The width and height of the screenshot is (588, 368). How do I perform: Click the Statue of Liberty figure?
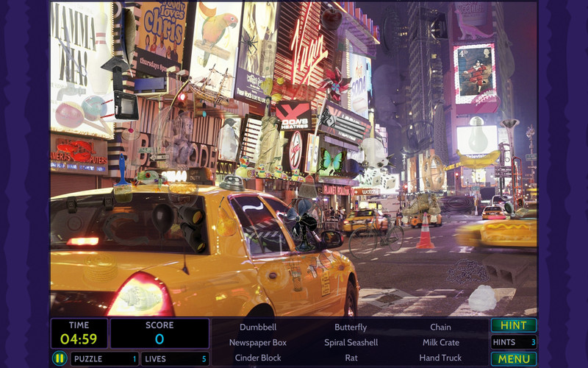pos(270,135)
